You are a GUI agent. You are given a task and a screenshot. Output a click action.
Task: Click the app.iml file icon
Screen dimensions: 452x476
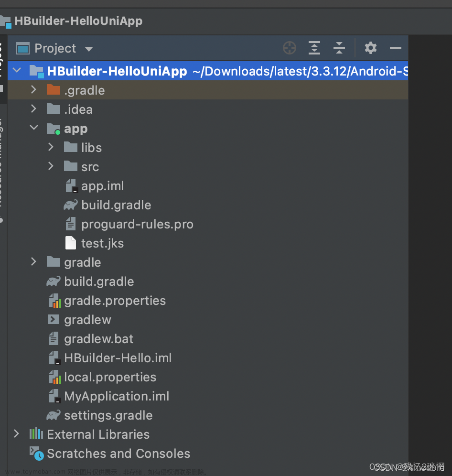(x=72, y=186)
